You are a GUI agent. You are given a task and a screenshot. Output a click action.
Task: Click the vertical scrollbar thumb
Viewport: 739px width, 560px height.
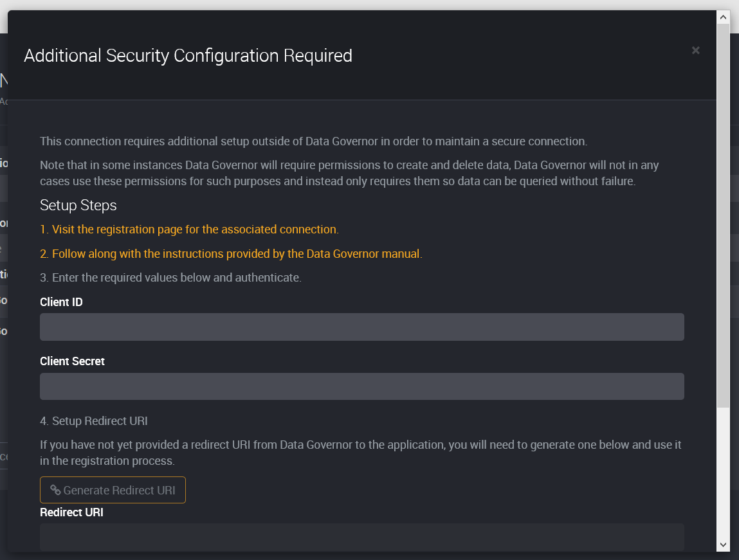click(723, 216)
